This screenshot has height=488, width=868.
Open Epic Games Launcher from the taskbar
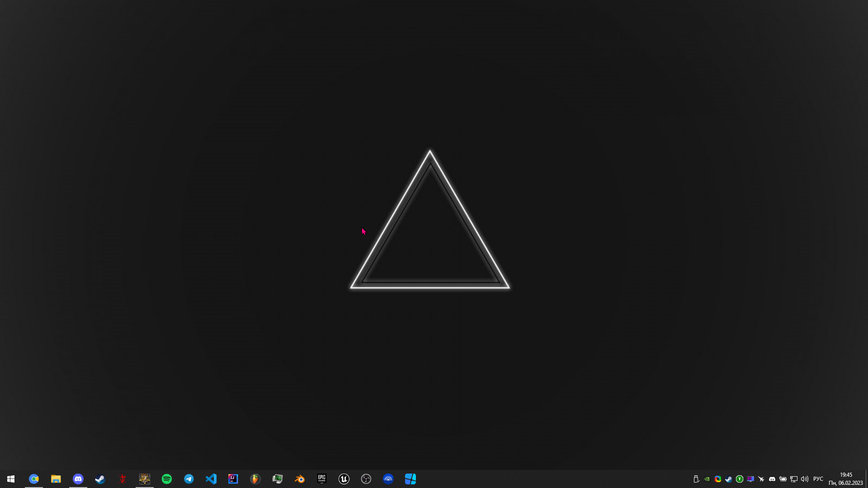tap(322, 479)
